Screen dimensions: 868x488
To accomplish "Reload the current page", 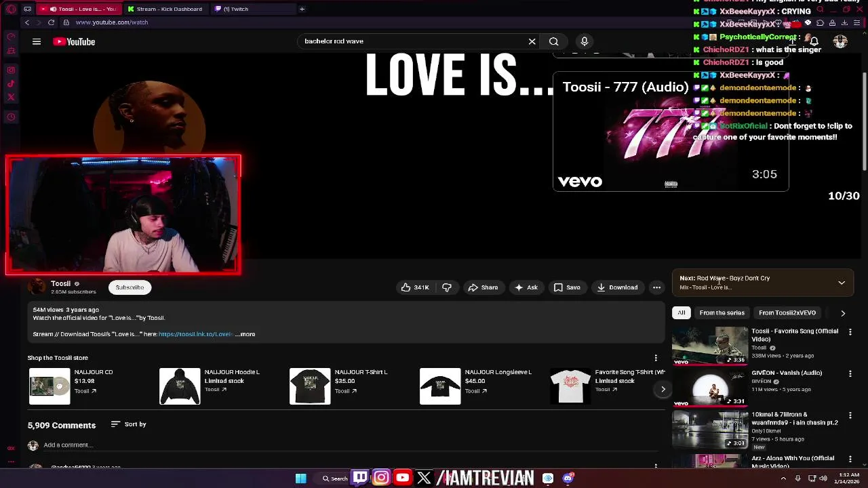I will 51,22.
